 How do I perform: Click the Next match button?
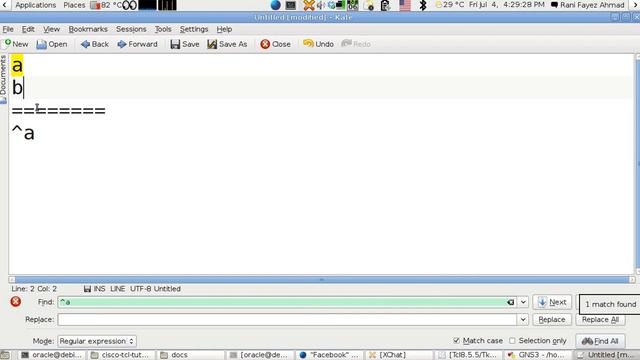tap(552, 302)
